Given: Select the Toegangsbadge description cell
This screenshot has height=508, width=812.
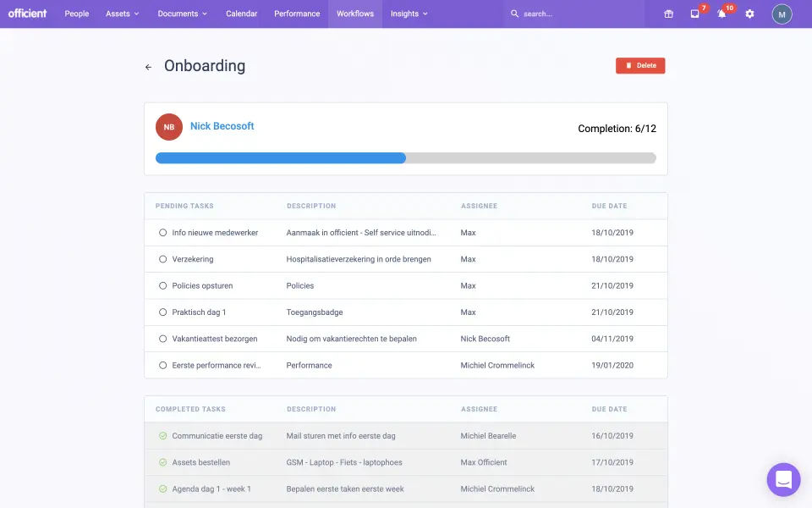Looking at the screenshot, I should [x=315, y=312].
